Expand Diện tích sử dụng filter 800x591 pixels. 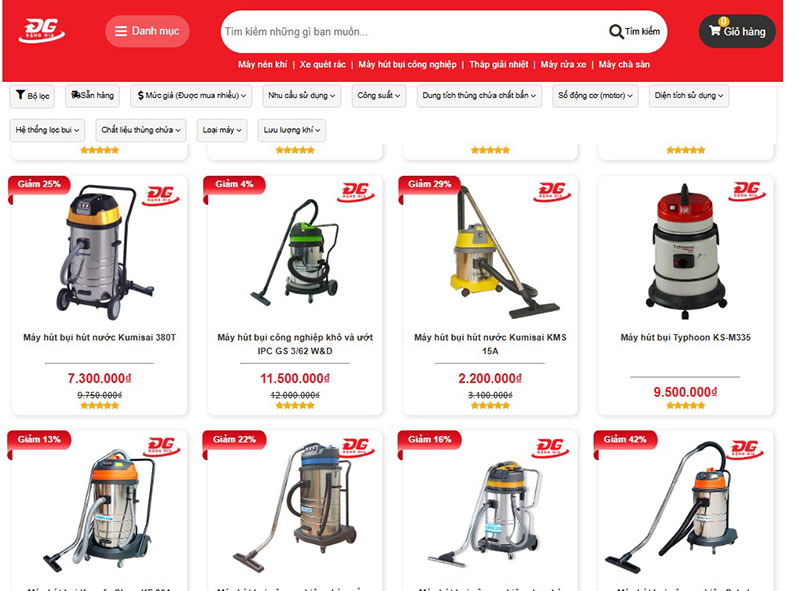pyautogui.click(x=688, y=95)
